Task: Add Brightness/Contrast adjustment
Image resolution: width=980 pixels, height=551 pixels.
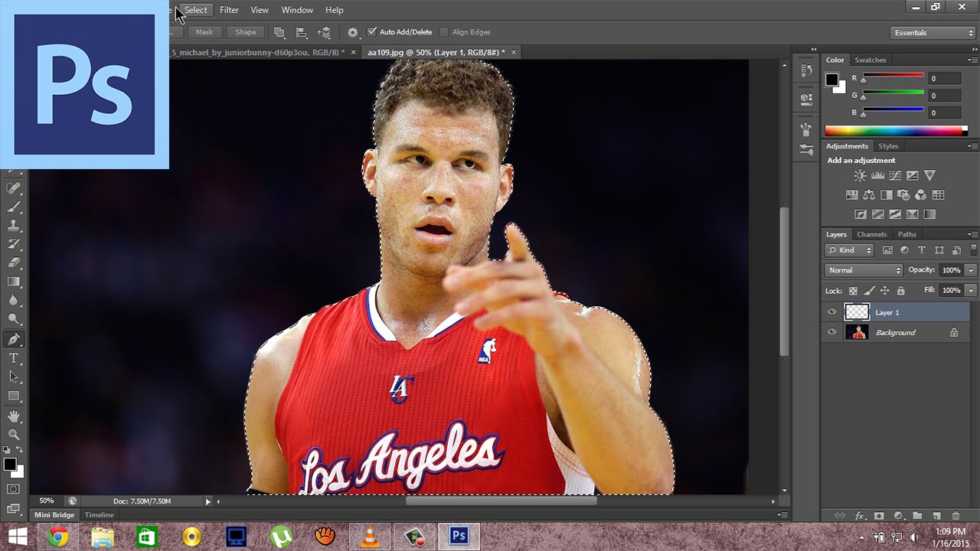Action: 861,175
